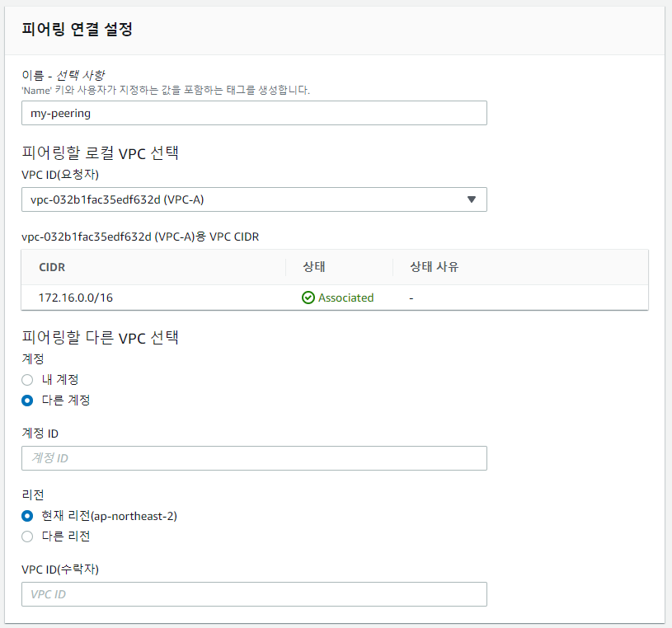Screen dimensions: 672x628
Task: Click the VPC ID requester dropdown arrow
Action: tap(472, 199)
